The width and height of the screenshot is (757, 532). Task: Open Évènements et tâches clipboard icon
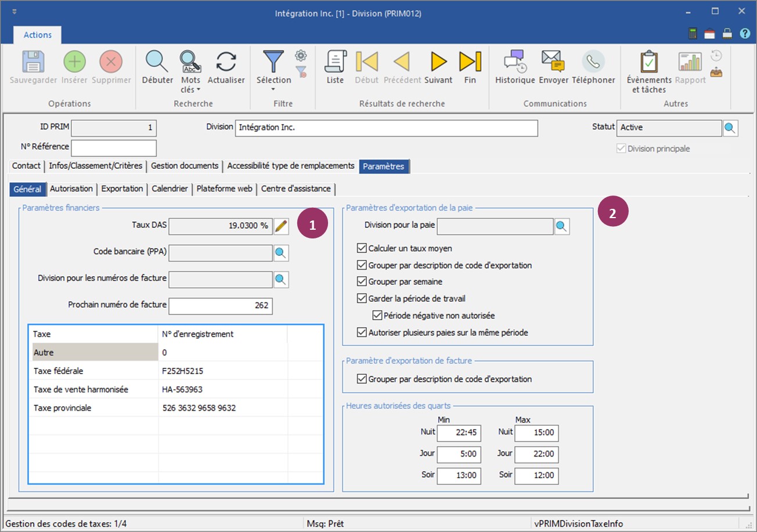coord(649,61)
